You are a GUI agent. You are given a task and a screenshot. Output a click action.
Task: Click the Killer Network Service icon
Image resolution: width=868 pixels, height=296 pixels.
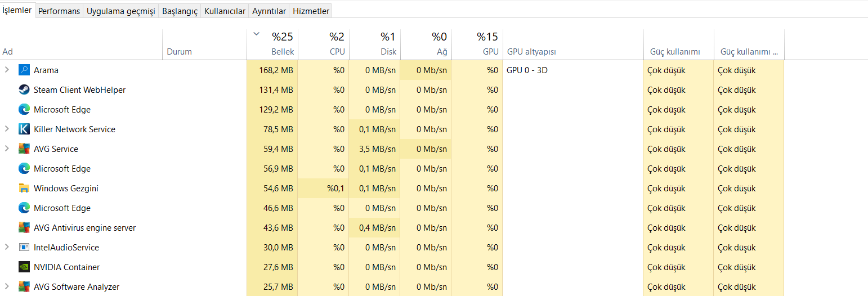point(24,129)
